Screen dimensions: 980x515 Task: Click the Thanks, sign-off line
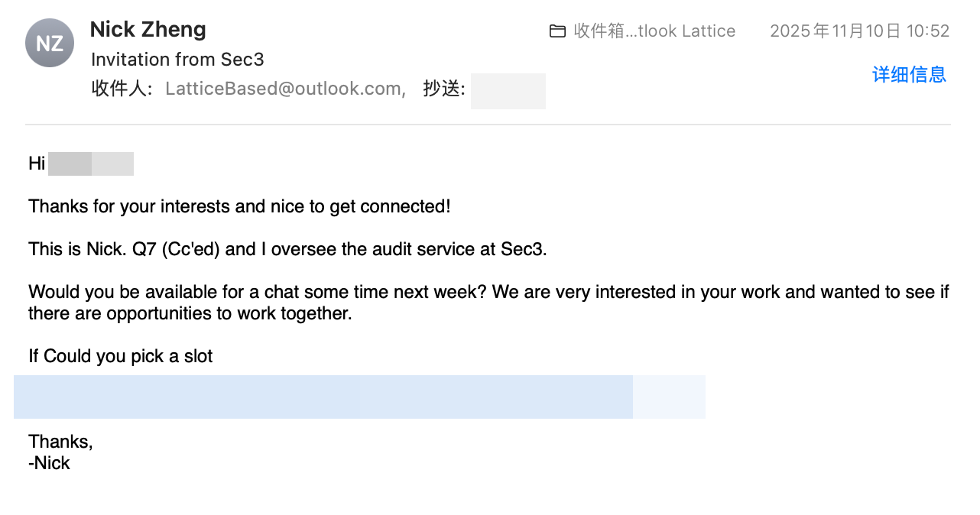[60, 442]
